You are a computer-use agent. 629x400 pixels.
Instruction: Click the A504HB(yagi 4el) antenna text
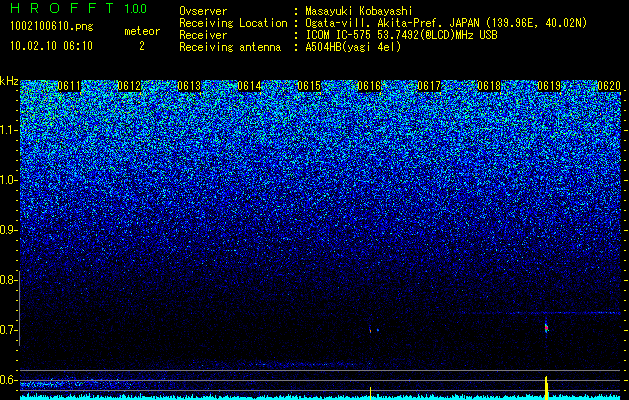coord(353,47)
